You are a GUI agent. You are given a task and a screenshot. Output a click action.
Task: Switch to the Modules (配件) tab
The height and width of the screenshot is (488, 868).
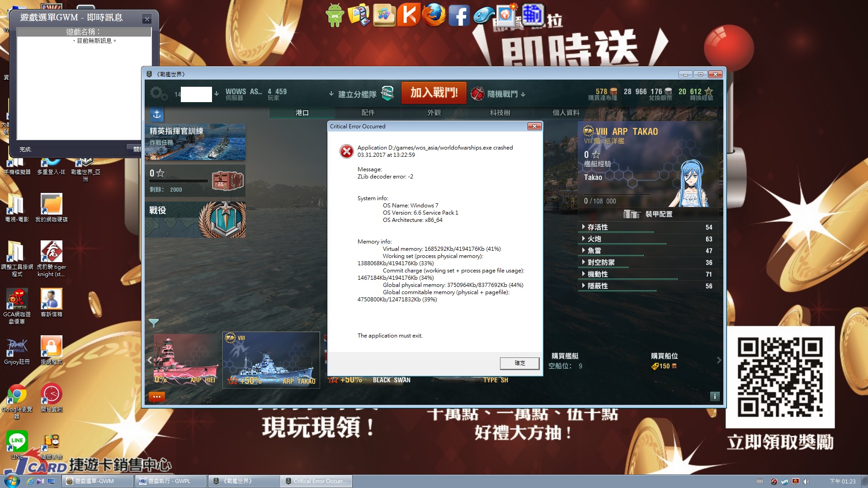pyautogui.click(x=368, y=113)
